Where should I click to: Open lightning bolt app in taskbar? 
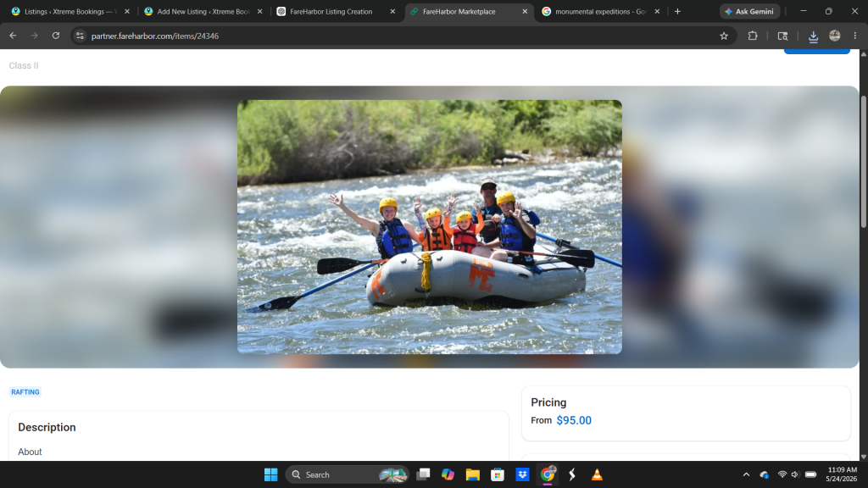[x=572, y=474]
